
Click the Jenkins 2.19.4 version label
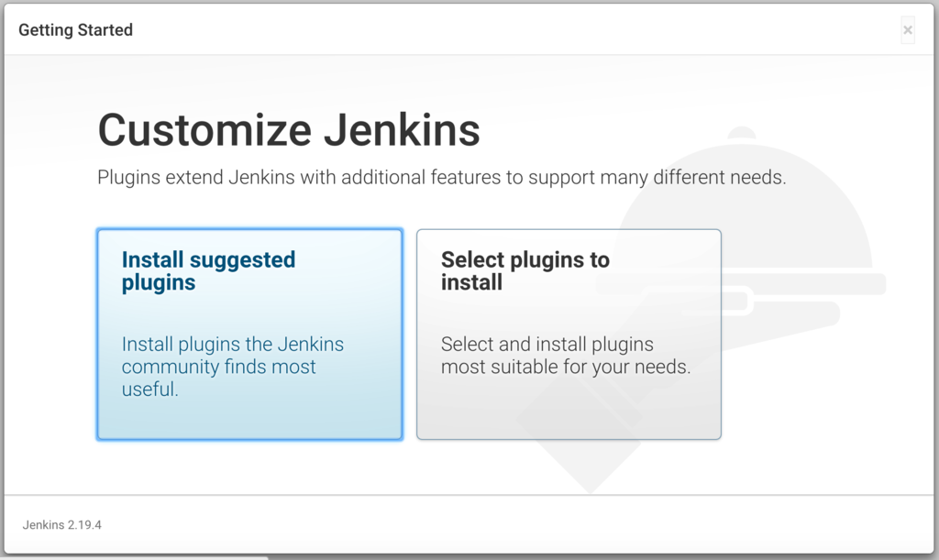(x=62, y=524)
